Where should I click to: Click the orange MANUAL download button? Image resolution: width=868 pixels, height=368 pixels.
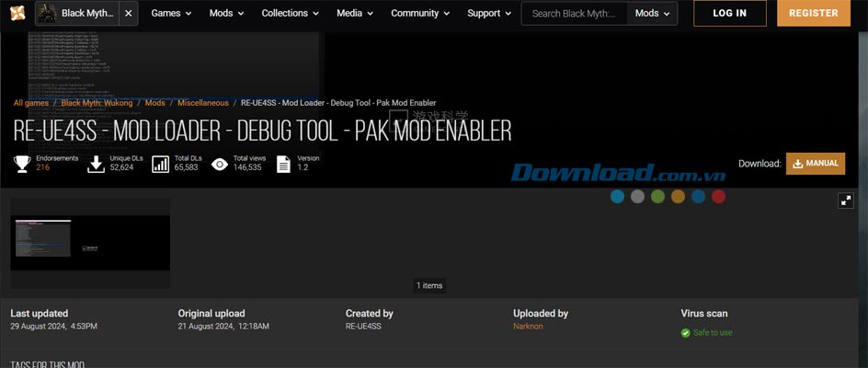[815, 164]
